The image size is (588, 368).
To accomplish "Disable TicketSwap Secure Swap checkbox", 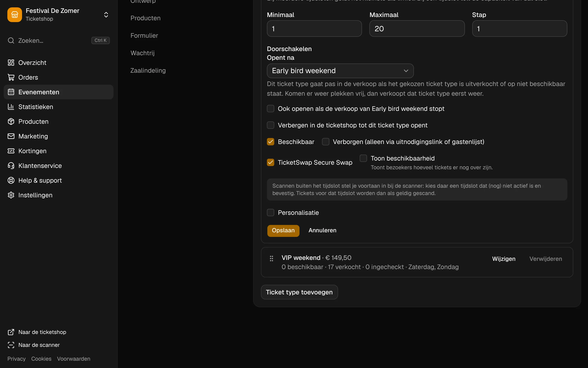I will click(270, 162).
